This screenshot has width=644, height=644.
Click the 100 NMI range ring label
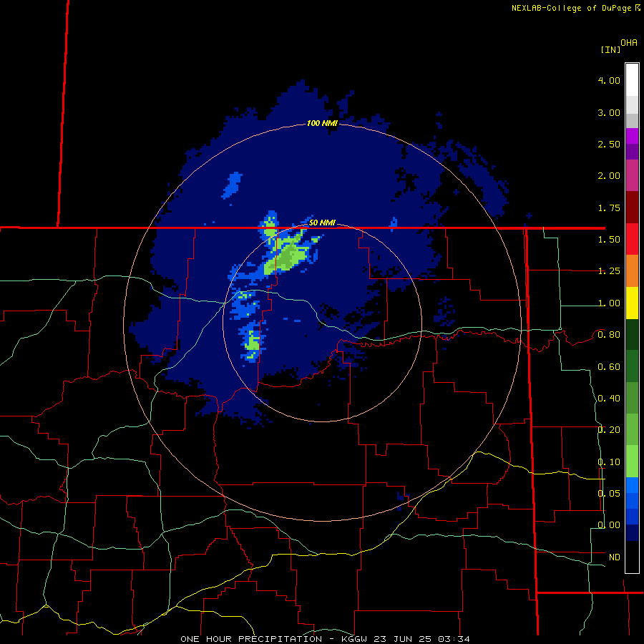coord(322,123)
